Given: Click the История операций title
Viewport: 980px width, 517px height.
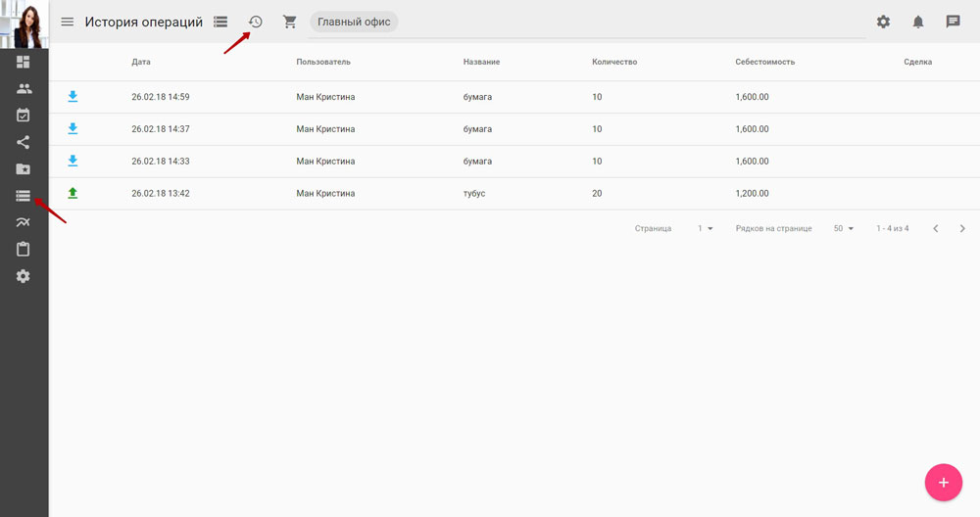Looking at the screenshot, I should pyautogui.click(x=144, y=22).
